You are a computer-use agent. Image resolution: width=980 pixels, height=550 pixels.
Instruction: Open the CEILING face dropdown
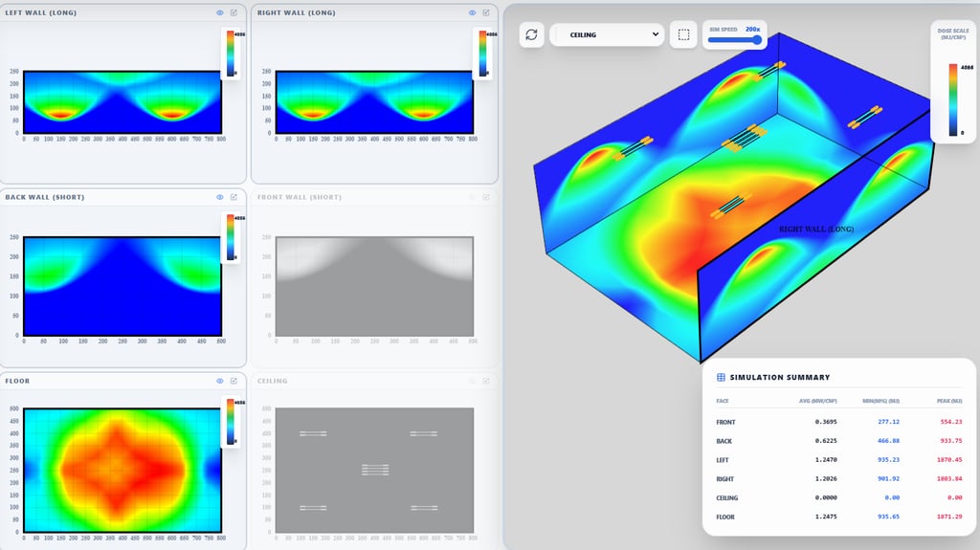click(x=608, y=34)
